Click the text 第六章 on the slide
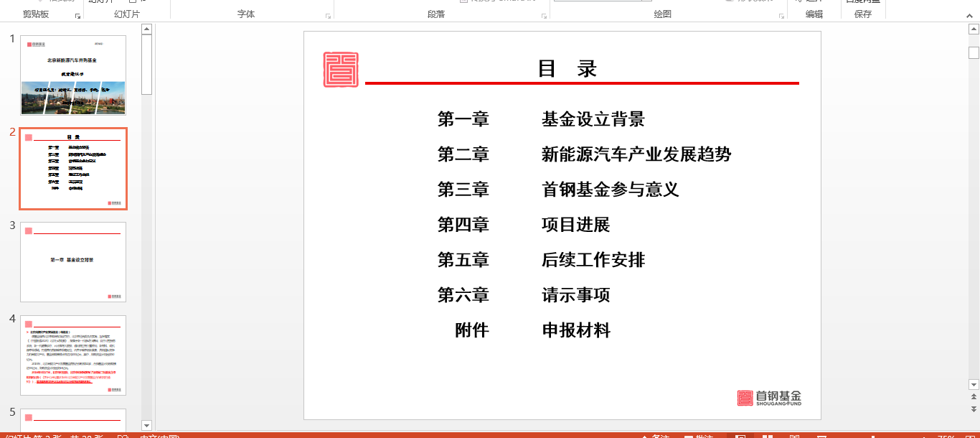Image resolution: width=980 pixels, height=438 pixels. click(463, 295)
